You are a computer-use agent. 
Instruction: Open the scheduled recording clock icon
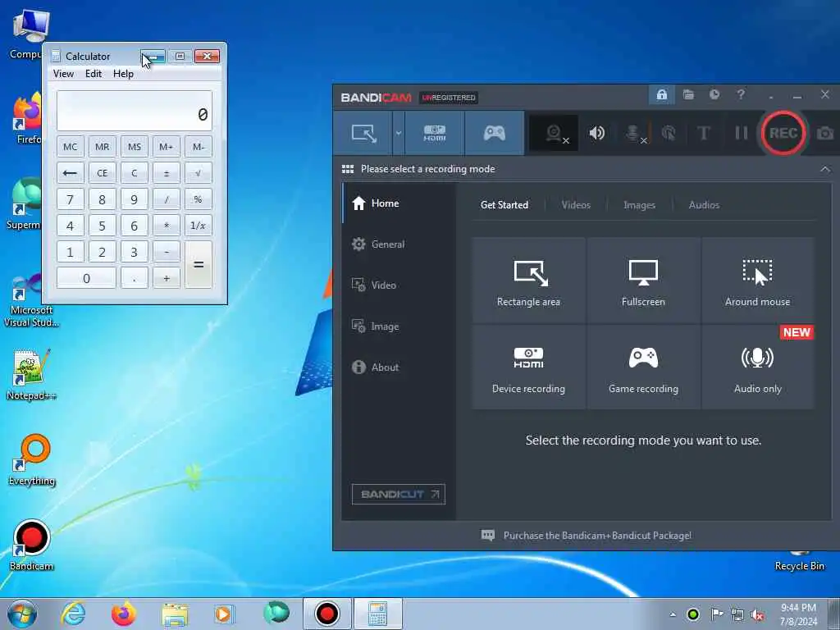[714, 95]
